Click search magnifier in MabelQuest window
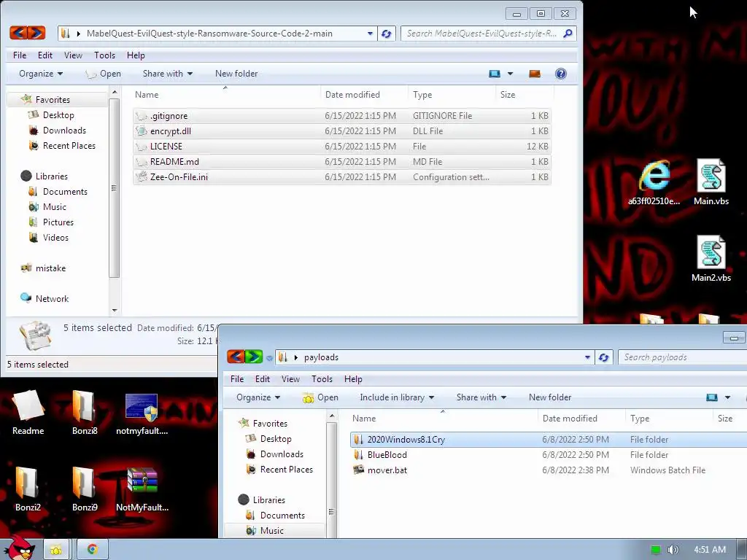Viewport: 747px width, 560px height. click(x=568, y=34)
